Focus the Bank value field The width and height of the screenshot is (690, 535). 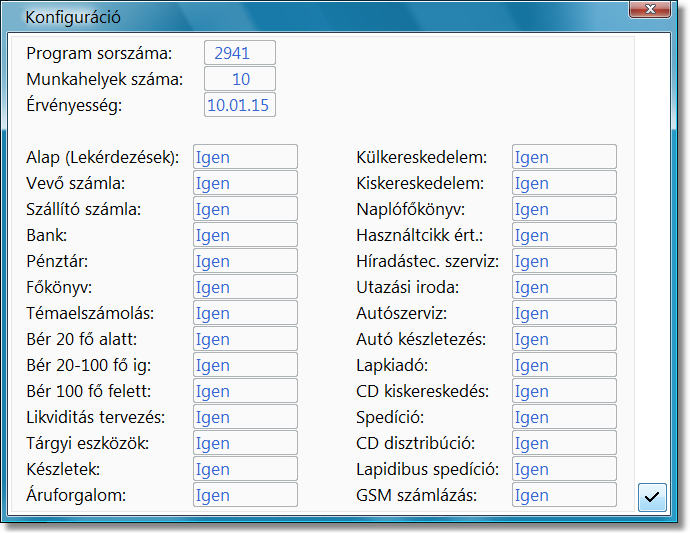click(245, 235)
